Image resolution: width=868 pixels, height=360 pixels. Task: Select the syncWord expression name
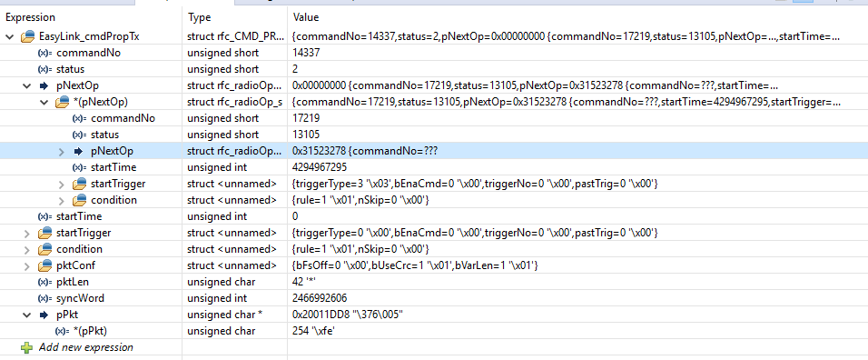tap(80, 298)
